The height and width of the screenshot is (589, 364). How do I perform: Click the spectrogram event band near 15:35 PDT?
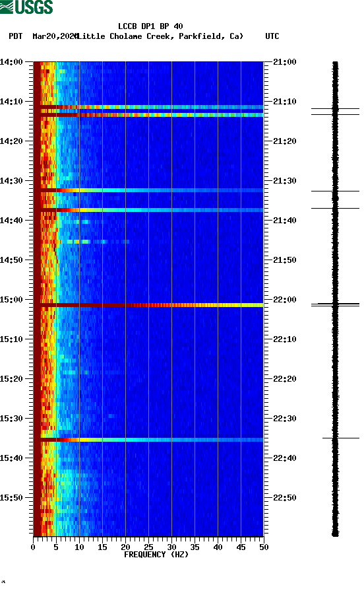pos(148,440)
